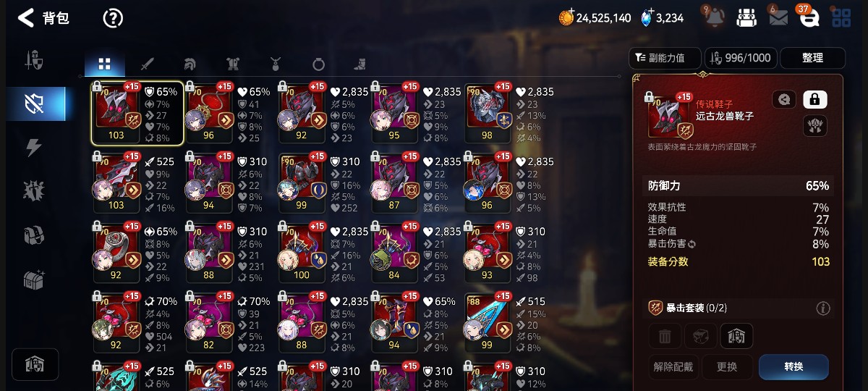
Task: Open the four-square main menu icon
Action: (x=841, y=18)
